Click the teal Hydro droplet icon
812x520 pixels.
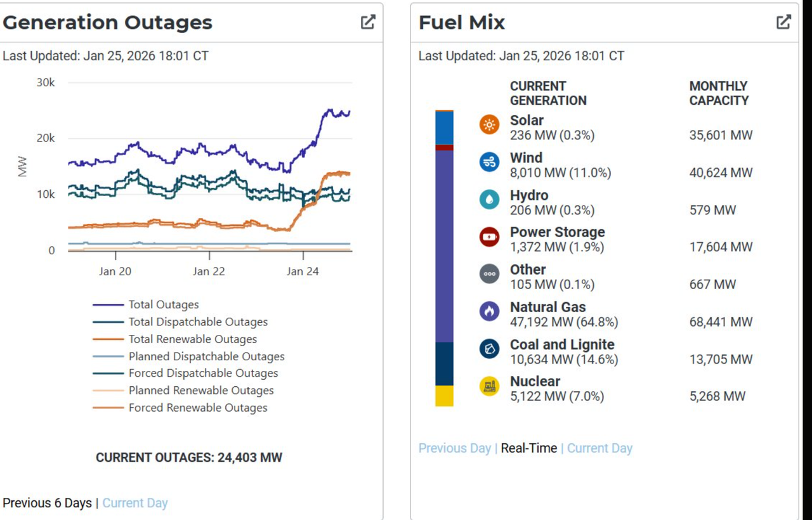tap(489, 200)
